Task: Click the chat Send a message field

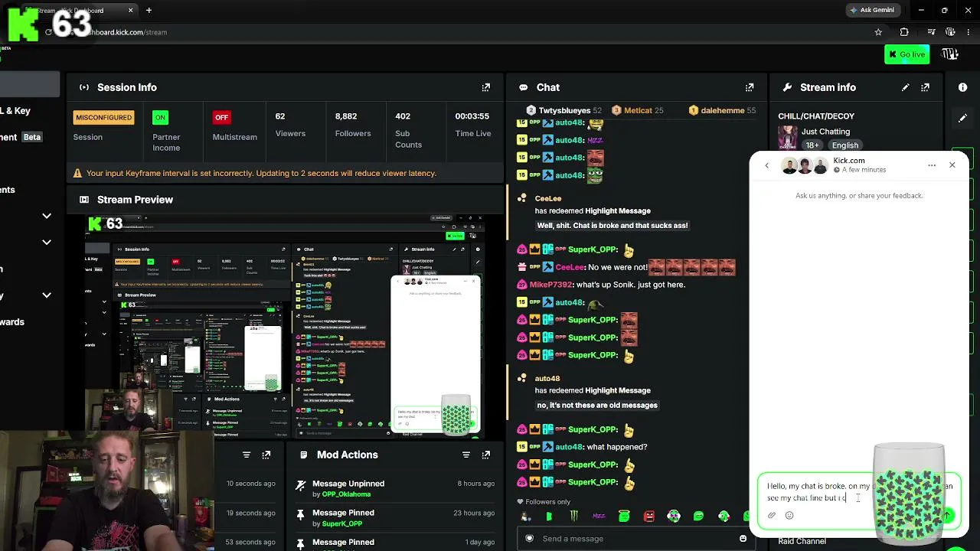Action: pyautogui.click(x=635, y=539)
